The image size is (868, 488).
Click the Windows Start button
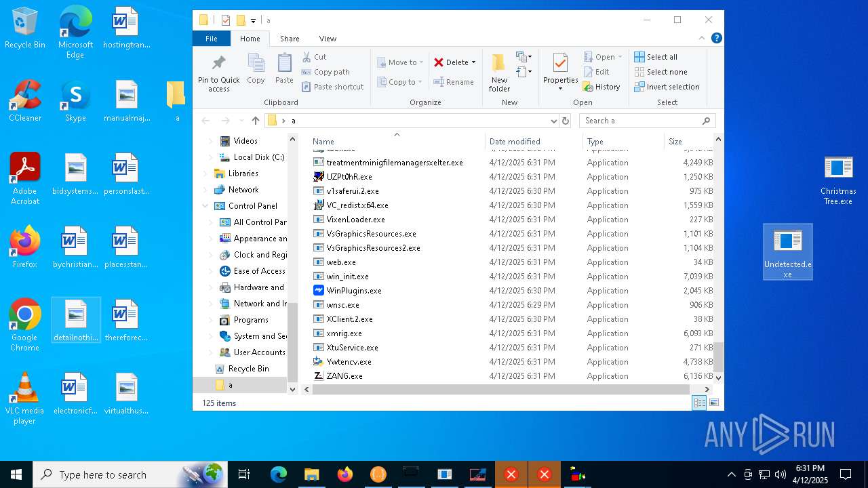coord(16,474)
